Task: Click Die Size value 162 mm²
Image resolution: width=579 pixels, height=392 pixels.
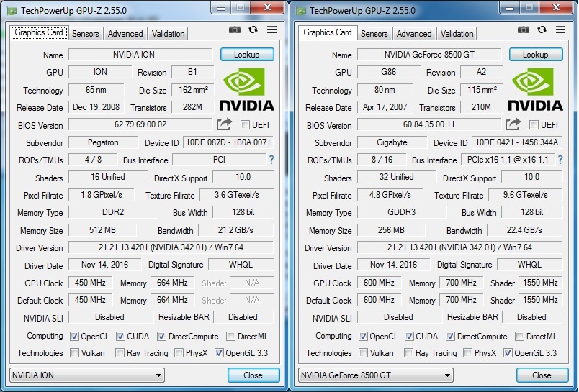Action: (x=193, y=90)
